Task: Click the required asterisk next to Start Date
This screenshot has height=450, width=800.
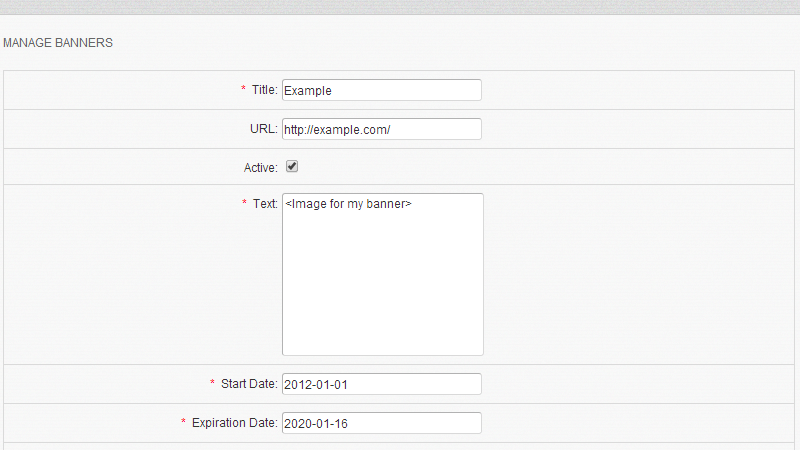Action: coord(212,384)
